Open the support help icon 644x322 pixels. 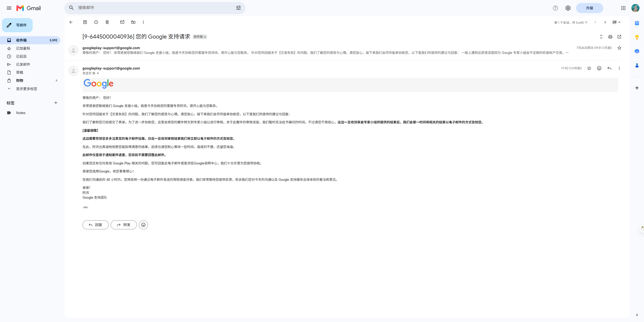click(555, 8)
